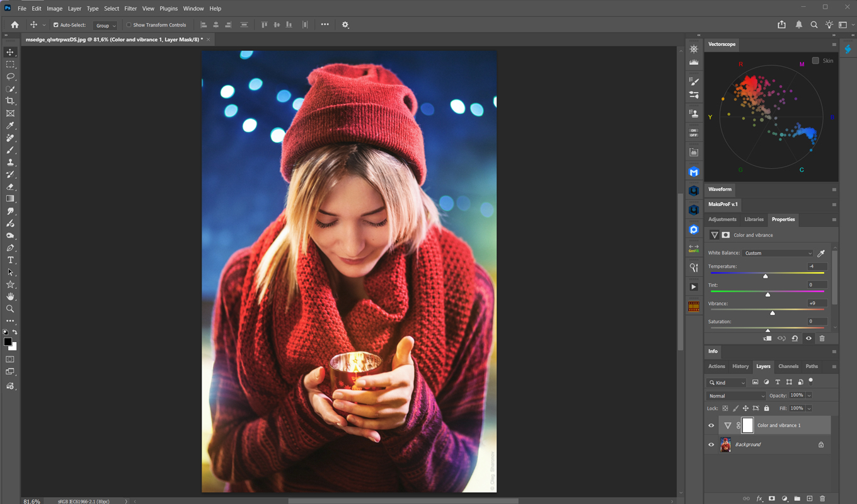The height and width of the screenshot is (504, 857).
Task: Toggle the Auto-Select checkbox
Action: pyautogui.click(x=56, y=25)
